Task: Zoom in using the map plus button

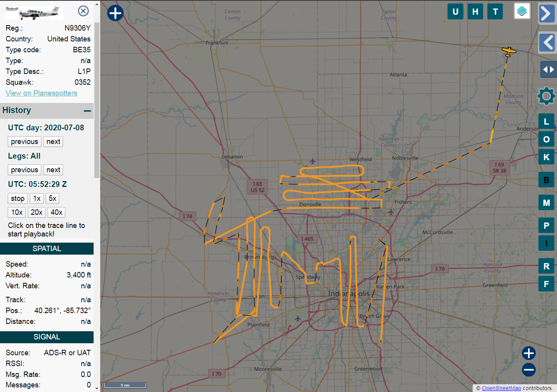Action: tap(528, 353)
